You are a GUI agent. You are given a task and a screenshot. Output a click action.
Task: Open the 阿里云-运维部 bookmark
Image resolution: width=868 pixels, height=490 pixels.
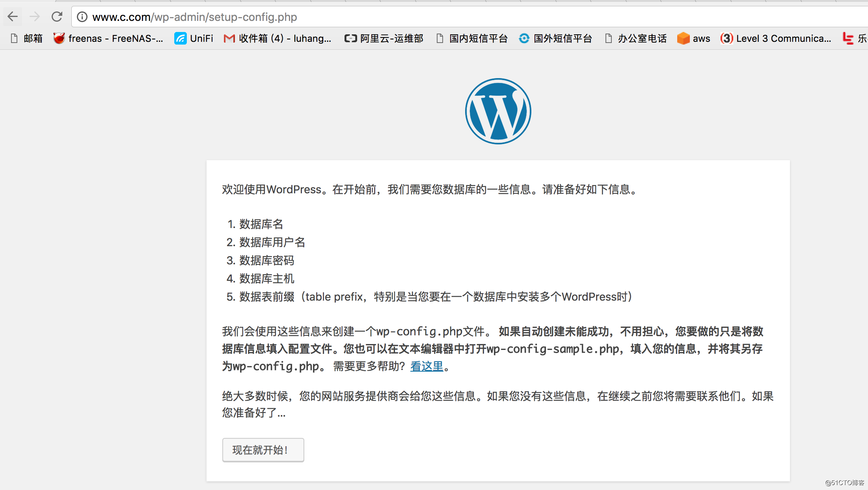(x=384, y=38)
